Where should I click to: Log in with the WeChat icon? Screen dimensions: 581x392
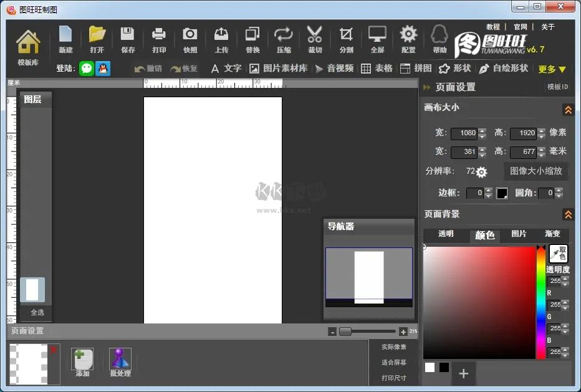point(87,69)
